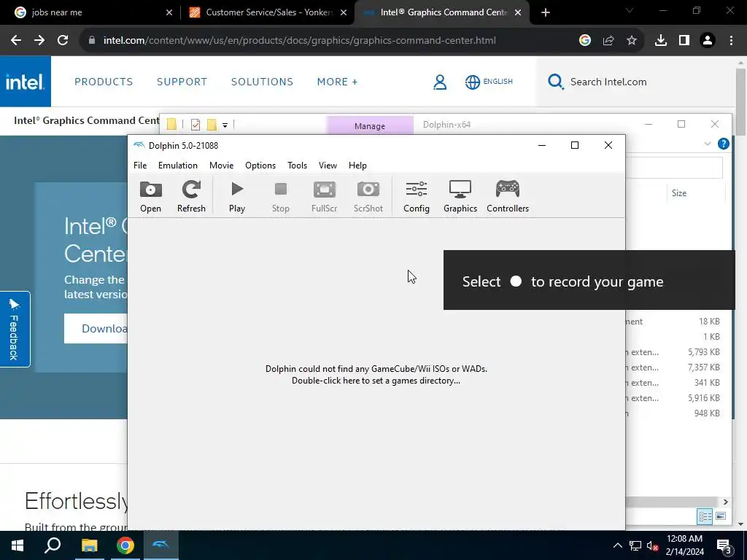Expand the File Explorer ribbon chevron
This screenshot has width=747, height=560.
[x=708, y=144]
